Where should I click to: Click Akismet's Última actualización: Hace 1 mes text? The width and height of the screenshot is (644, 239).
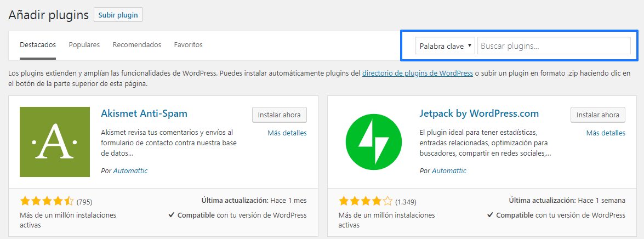coord(254,201)
